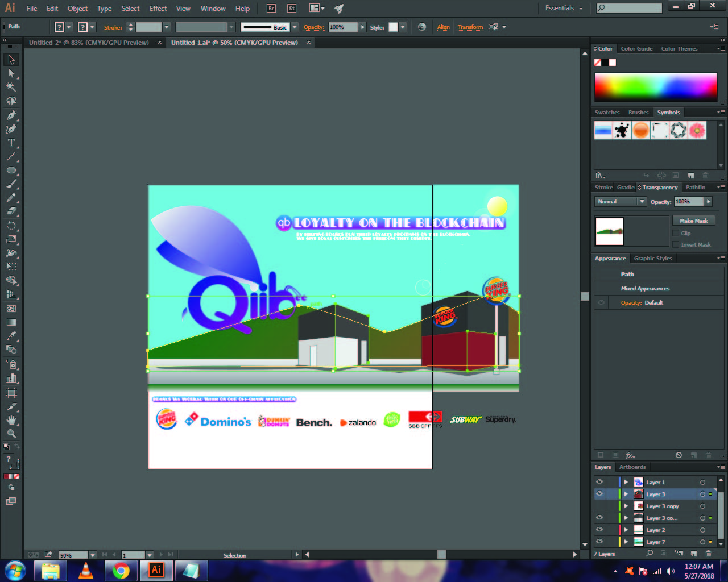Tick the Invert Mask checkbox
Image resolution: width=728 pixels, height=582 pixels.
point(676,244)
